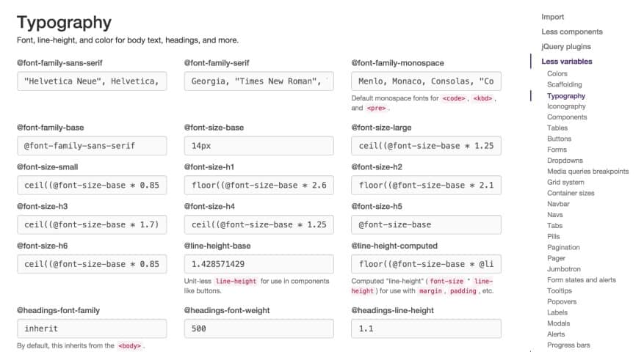Click the @font-size-large input field
The width and height of the screenshot is (644, 352).
pos(426,146)
